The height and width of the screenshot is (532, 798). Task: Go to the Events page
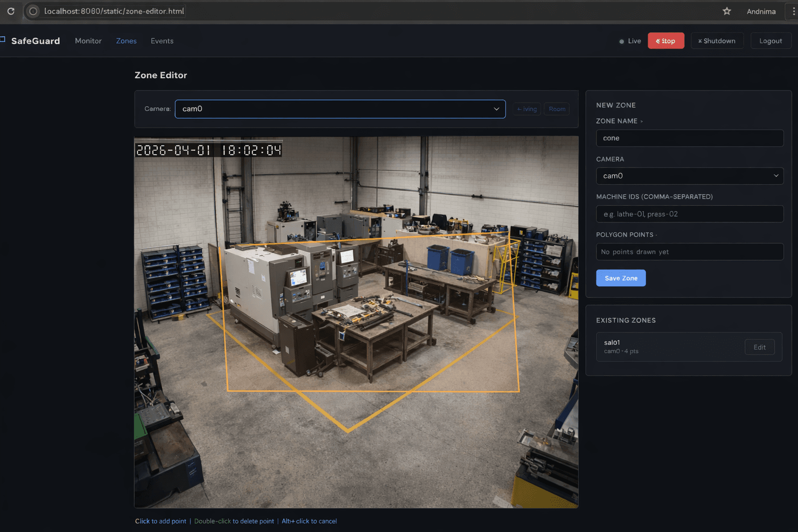tap(162, 41)
